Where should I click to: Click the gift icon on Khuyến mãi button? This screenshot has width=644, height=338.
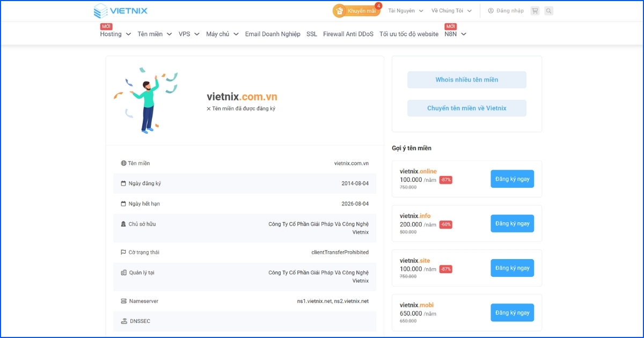(339, 10)
